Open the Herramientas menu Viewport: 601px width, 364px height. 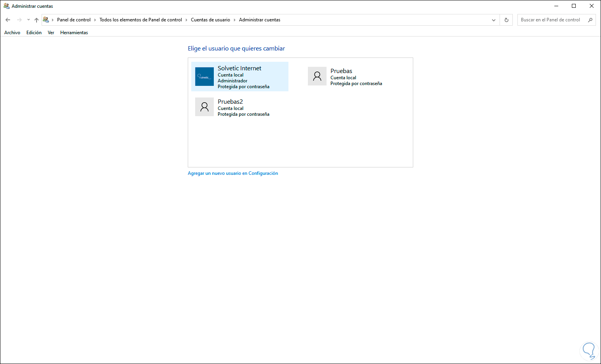pos(74,32)
